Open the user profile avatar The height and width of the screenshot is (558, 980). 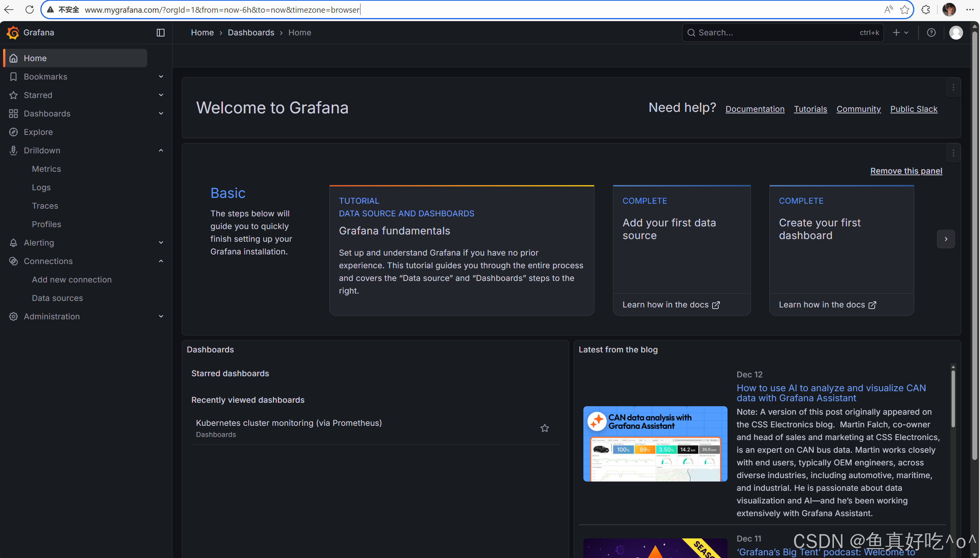(956, 33)
